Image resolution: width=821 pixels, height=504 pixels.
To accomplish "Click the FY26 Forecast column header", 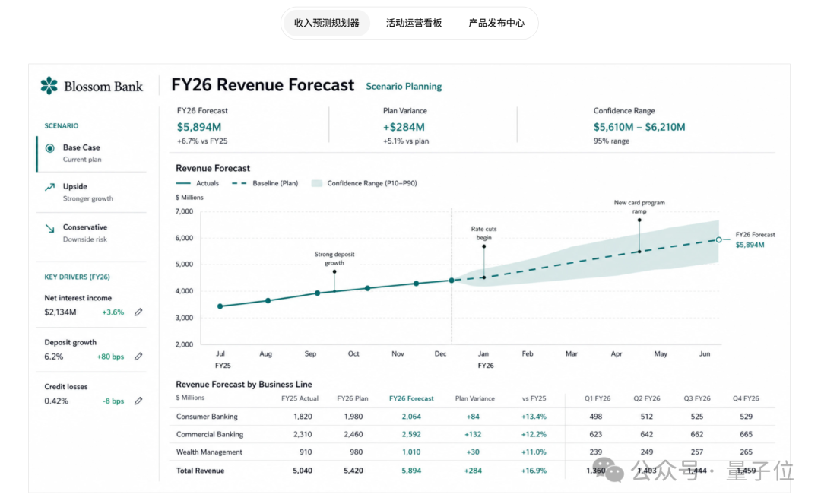I will pos(411,398).
